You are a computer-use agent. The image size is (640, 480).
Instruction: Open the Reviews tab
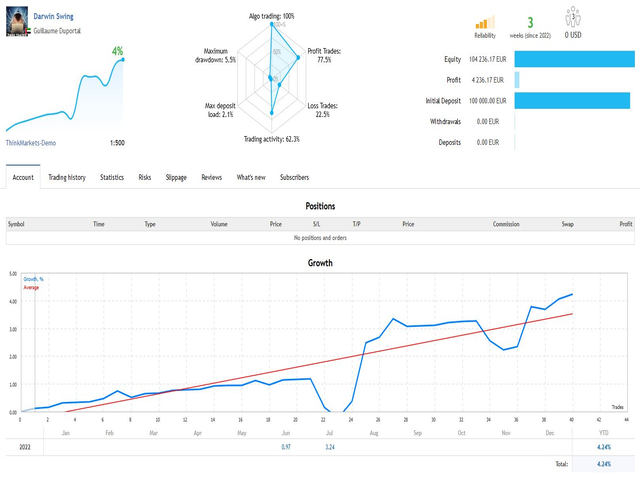[x=211, y=177]
